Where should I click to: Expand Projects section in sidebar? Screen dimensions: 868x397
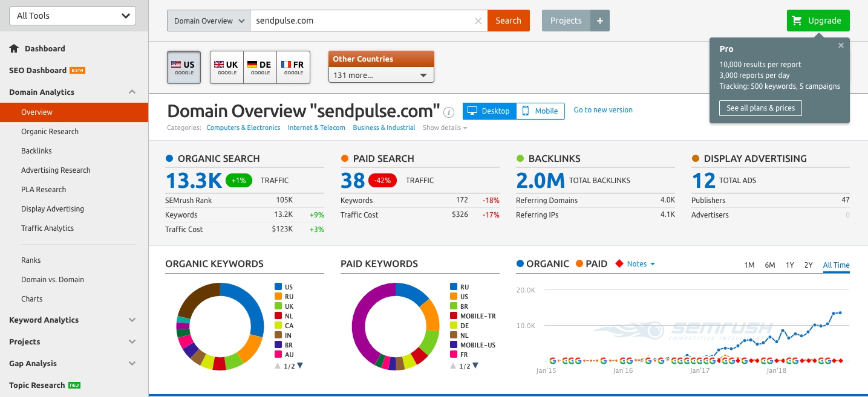pos(132,342)
